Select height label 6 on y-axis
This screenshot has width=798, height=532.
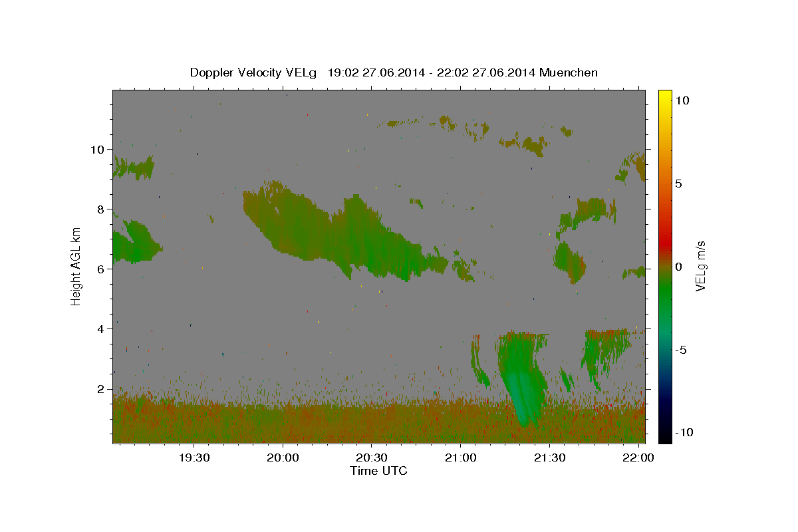coord(101,269)
